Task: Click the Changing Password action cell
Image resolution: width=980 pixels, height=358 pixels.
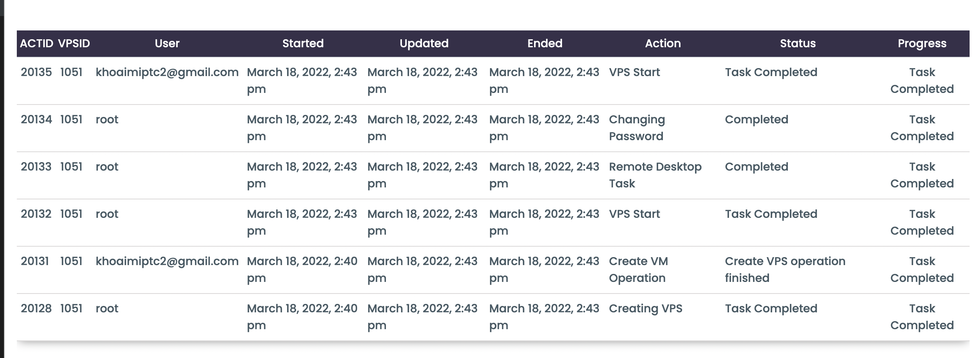Action: coord(637,128)
